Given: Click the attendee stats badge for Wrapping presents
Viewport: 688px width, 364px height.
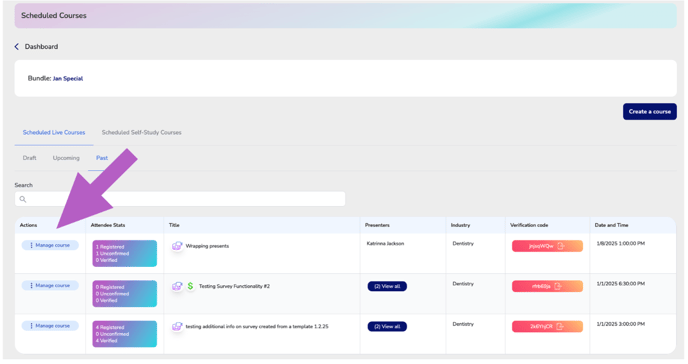Looking at the screenshot, I should (125, 253).
